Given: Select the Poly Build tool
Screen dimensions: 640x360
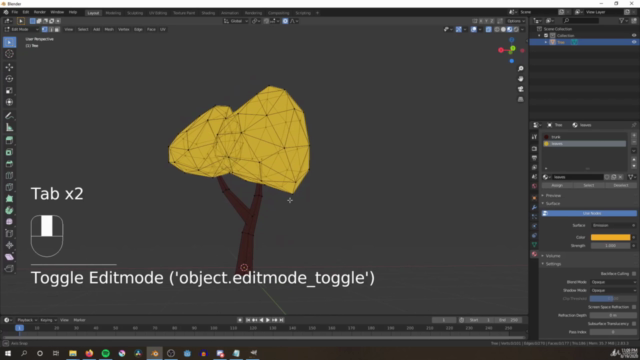Looking at the screenshot, I should (x=9, y=199).
